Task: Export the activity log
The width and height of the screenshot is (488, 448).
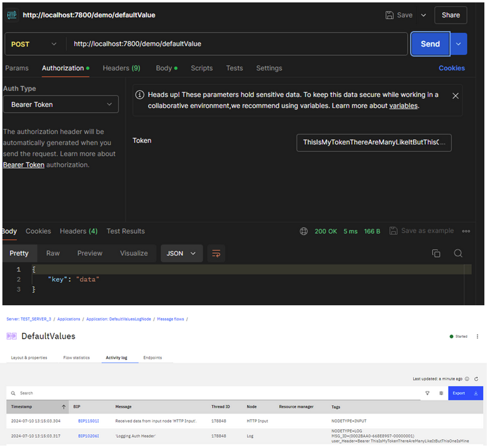Action: [x=466, y=393]
